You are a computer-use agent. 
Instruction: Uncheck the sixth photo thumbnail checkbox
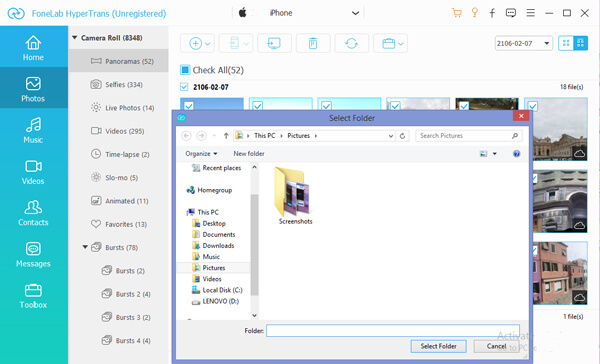[533, 105]
